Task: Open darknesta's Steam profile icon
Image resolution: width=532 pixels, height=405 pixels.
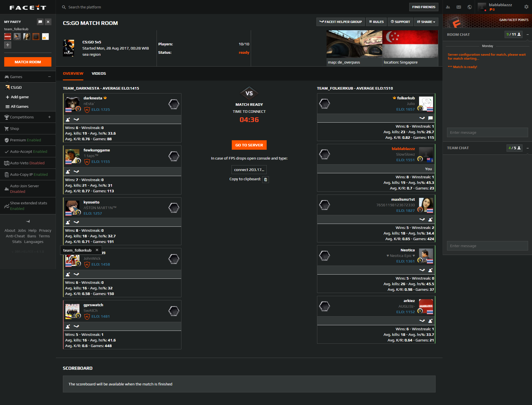Action: tap(76, 120)
